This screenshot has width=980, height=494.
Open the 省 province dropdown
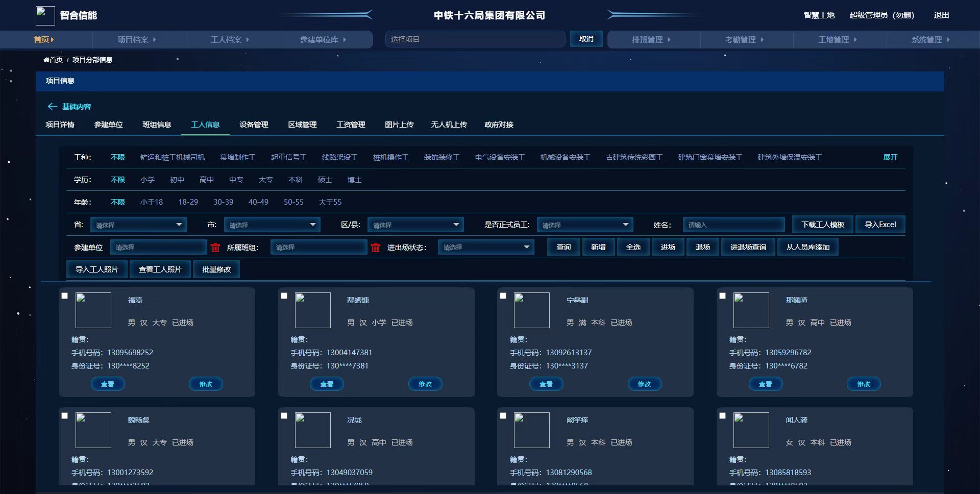pyautogui.click(x=138, y=225)
